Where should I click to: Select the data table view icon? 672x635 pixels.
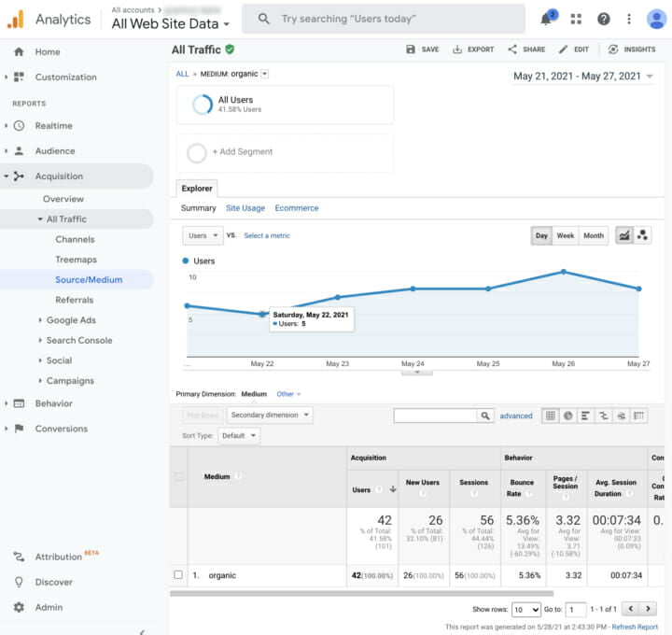551,416
